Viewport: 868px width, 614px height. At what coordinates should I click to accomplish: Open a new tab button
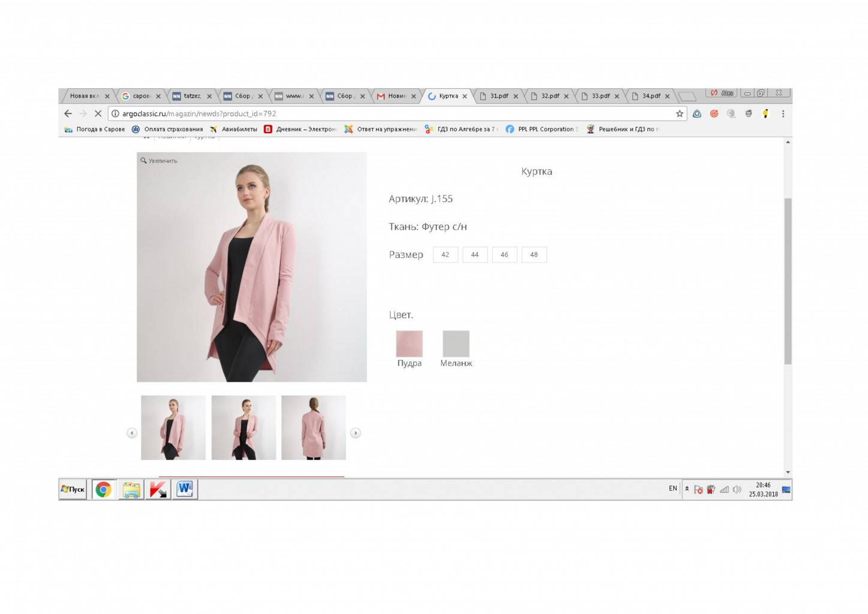click(x=688, y=97)
